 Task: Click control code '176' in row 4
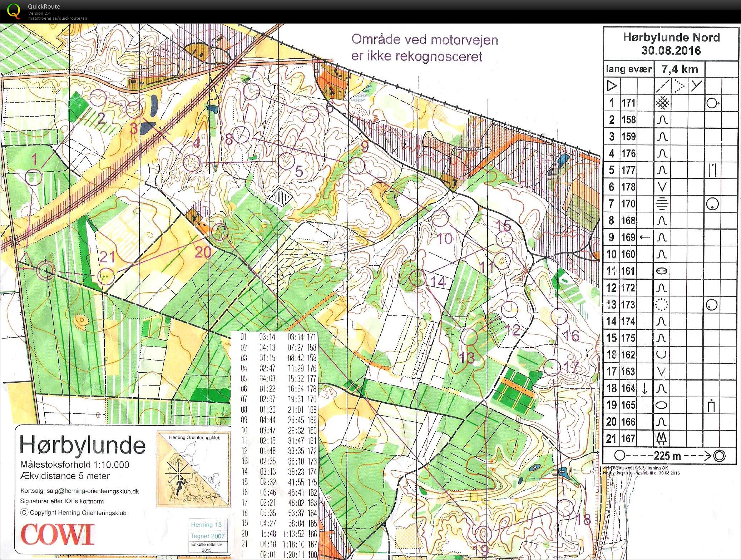[628, 153]
